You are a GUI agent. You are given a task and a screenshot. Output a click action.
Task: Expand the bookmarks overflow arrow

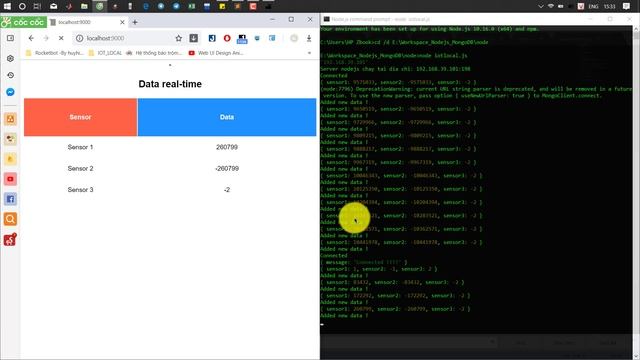(x=309, y=53)
